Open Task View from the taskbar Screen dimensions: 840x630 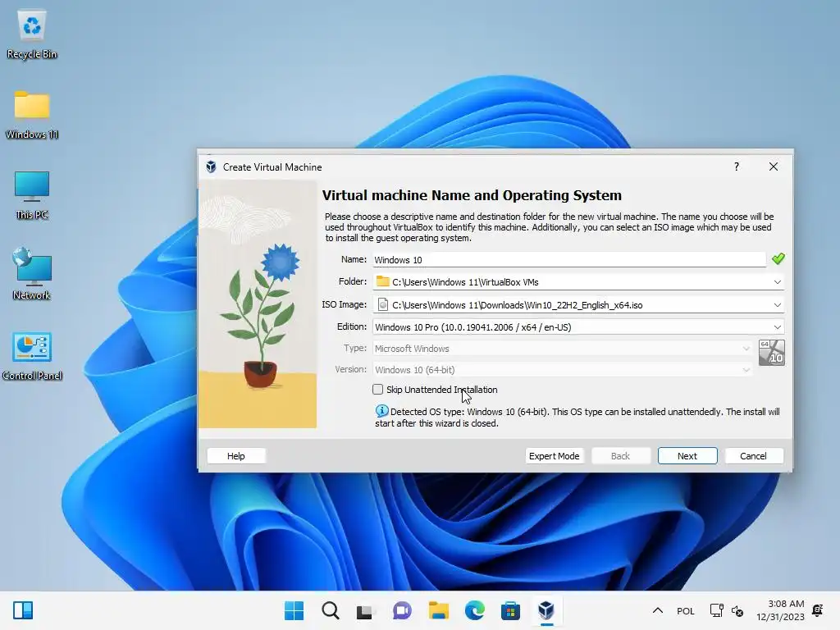365,610
